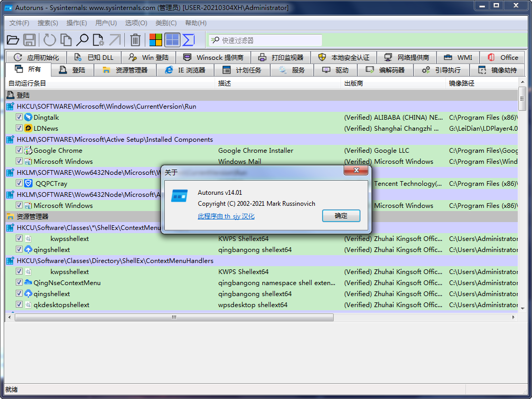This screenshot has height=399, width=532.
Task: Click the Copy pages toolbar icon
Action: (x=66, y=40)
